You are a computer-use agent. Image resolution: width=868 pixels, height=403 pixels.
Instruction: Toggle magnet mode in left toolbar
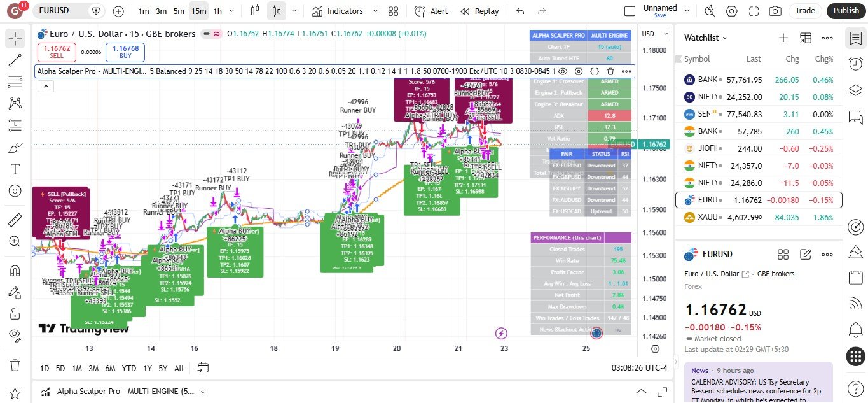point(15,271)
